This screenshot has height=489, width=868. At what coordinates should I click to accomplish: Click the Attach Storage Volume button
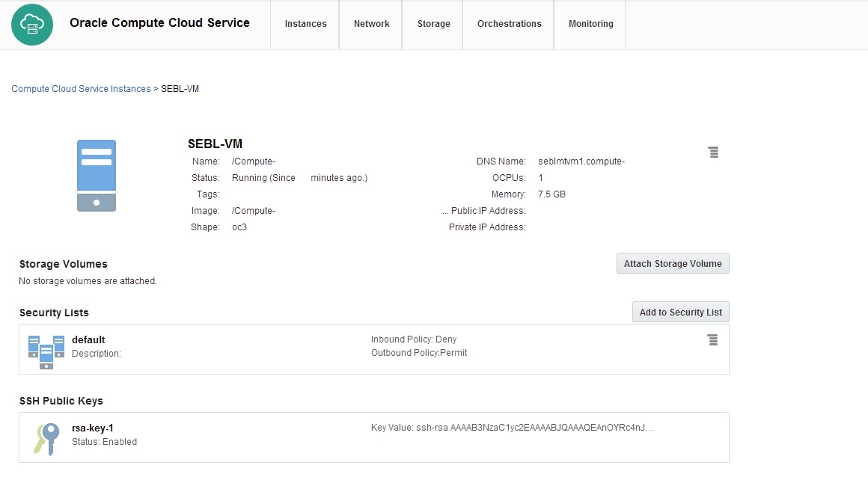click(672, 263)
